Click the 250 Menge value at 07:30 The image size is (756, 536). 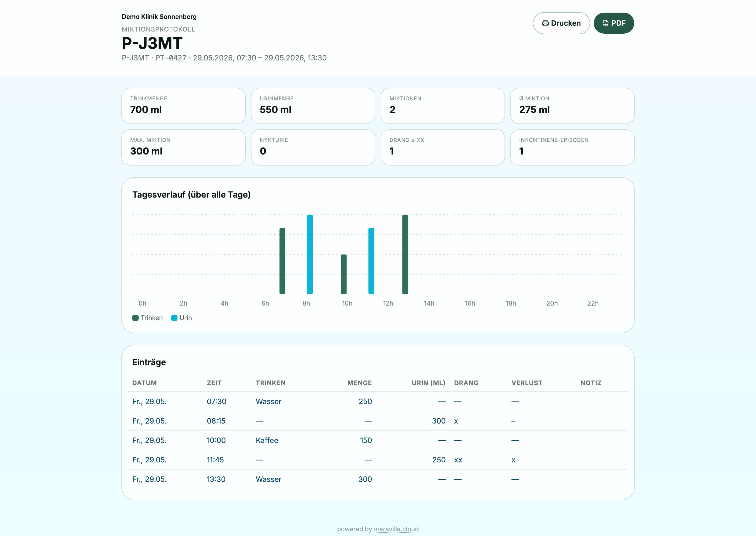[x=365, y=401]
